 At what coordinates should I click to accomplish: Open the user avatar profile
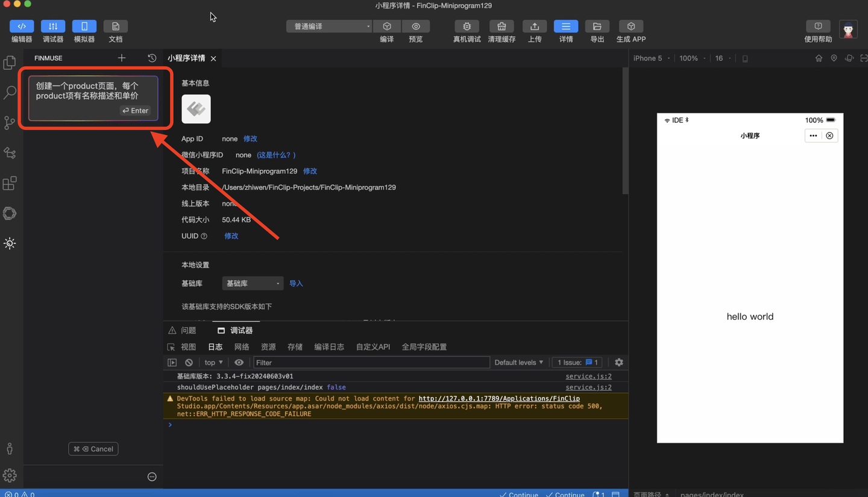pyautogui.click(x=849, y=29)
